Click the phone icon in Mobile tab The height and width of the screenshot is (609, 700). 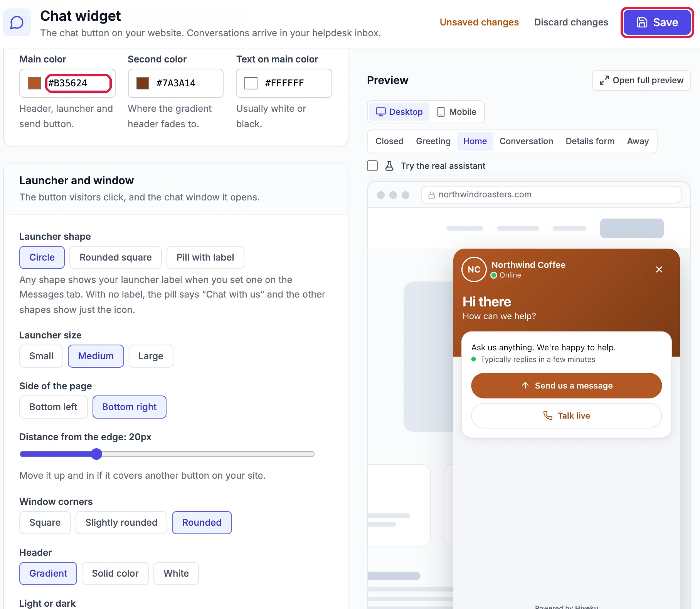coord(441,112)
